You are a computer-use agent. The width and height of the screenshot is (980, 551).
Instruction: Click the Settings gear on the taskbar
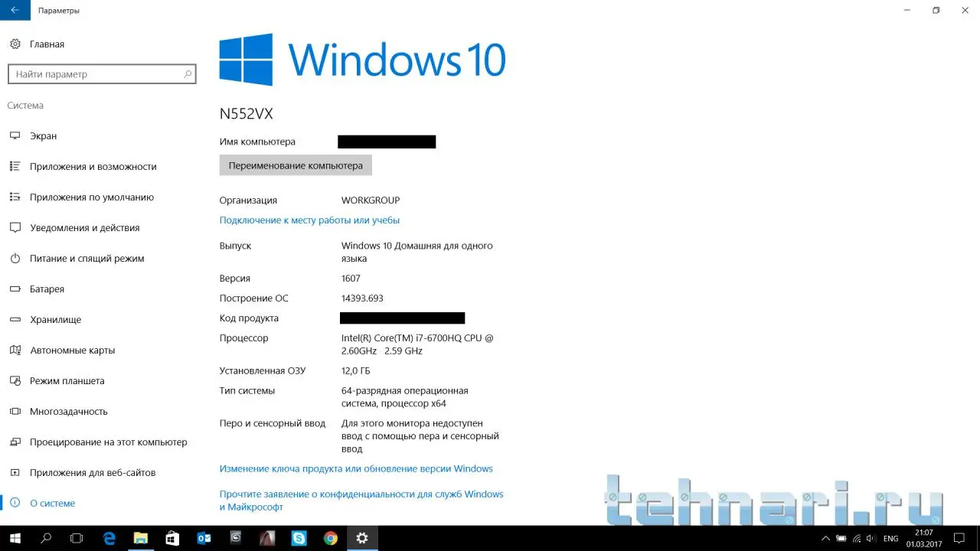362,538
